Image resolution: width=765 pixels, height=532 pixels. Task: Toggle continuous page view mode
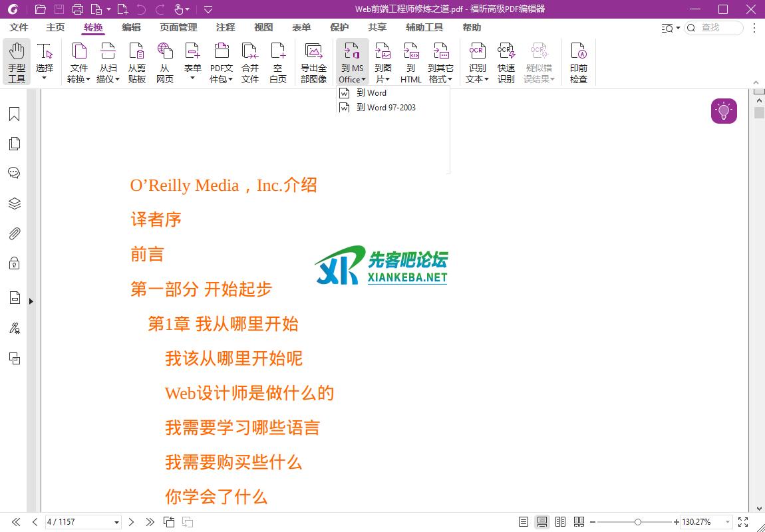[x=542, y=522]
